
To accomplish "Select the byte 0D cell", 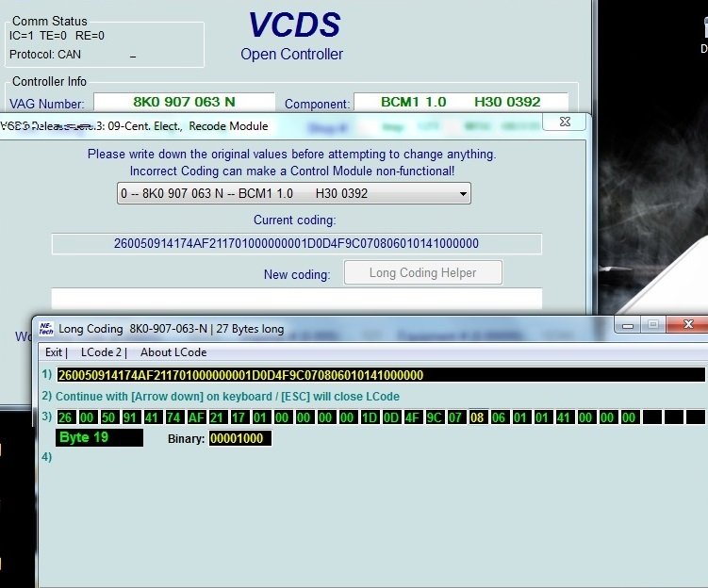I will (x=390, y=417).
